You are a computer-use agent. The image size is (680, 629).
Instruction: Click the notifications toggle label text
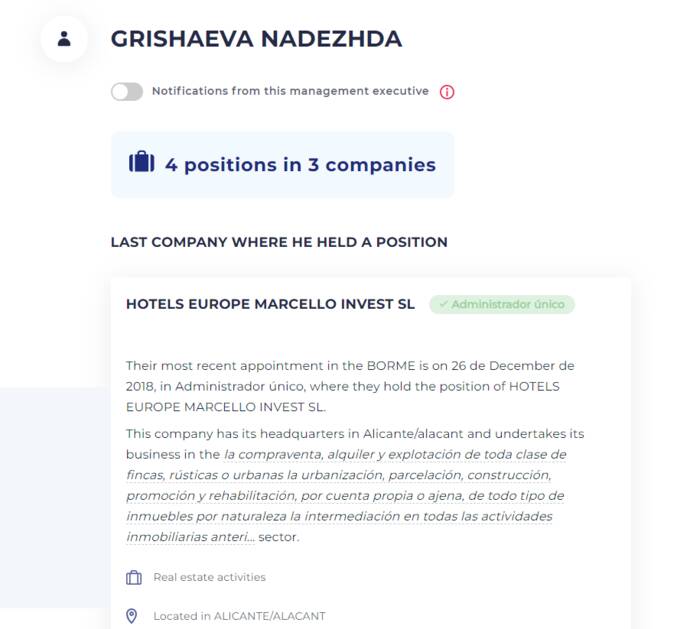pyautogui.click(x=290, y=91)
